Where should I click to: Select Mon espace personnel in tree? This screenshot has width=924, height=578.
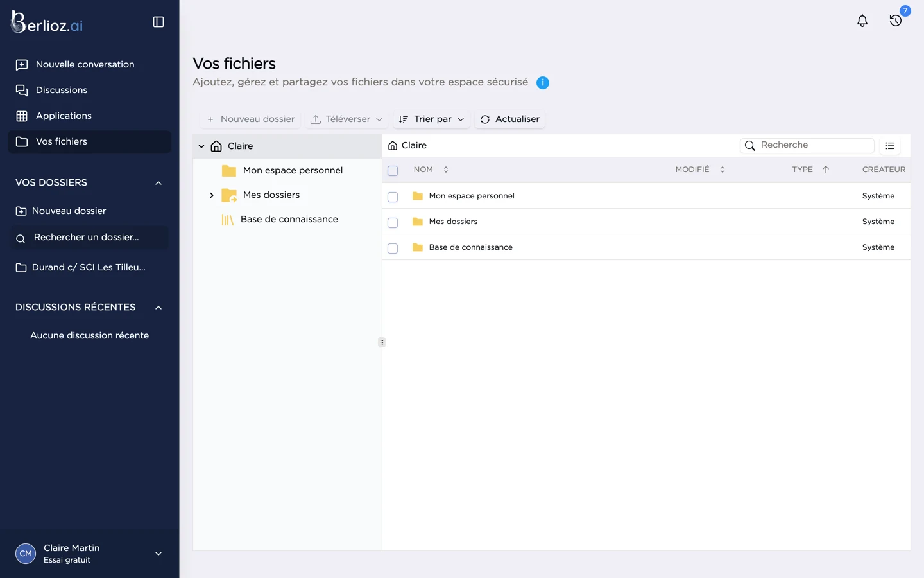point(287,171)
